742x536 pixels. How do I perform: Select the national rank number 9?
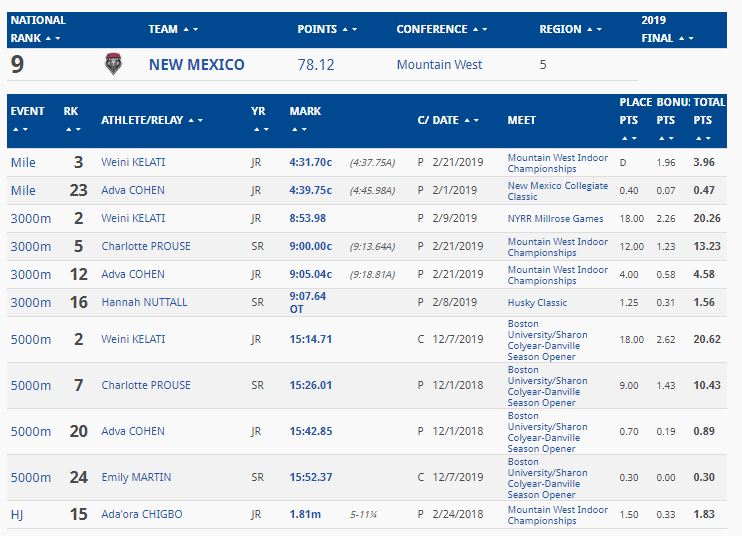pyautogui.click(x=17, y=64)
